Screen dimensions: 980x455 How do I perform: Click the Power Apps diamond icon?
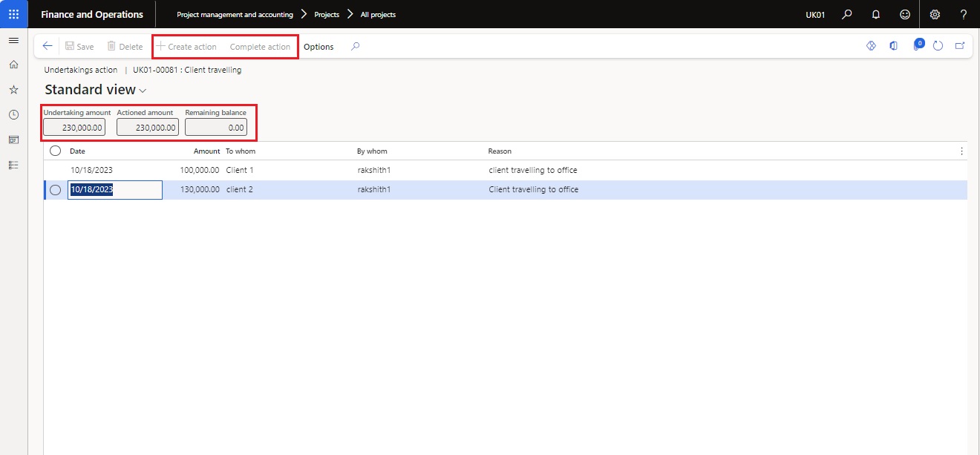click(x=871, y=46)
